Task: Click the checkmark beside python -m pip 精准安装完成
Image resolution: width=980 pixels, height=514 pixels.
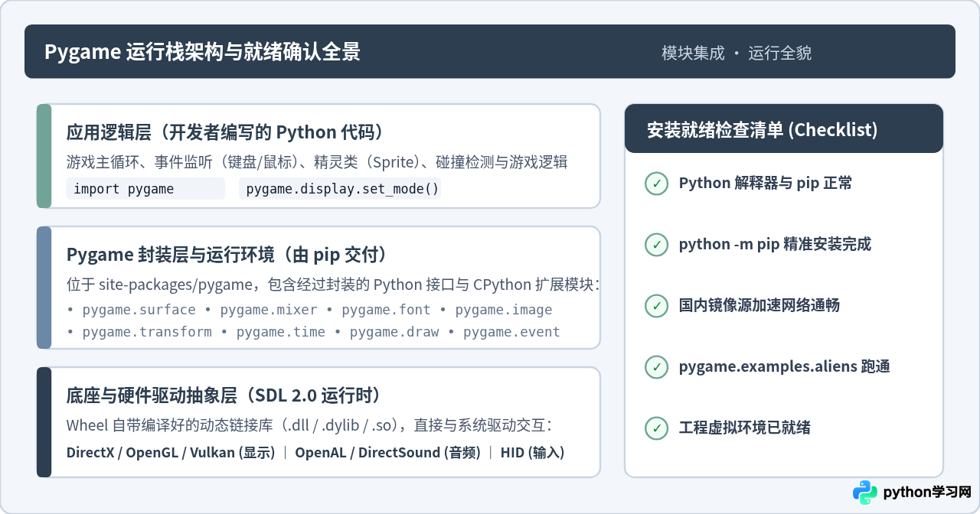Action: tap(656, 245)
